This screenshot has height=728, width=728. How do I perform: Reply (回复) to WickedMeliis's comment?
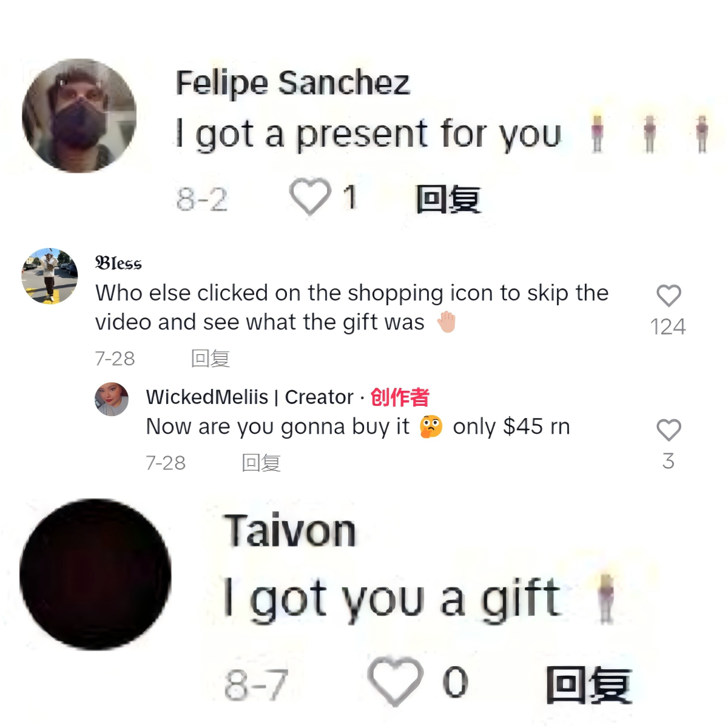click(x=261, y=463)
